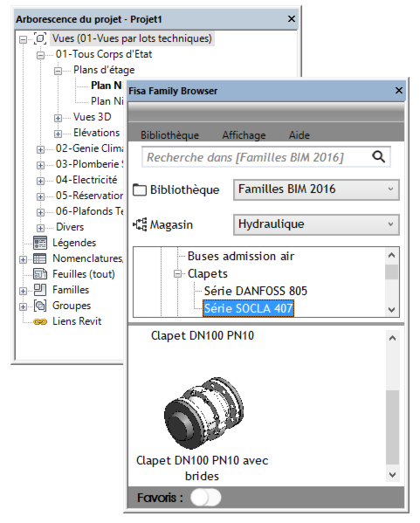
Task: Click the Légendes icon in project tree
Action: click(40, 243)
